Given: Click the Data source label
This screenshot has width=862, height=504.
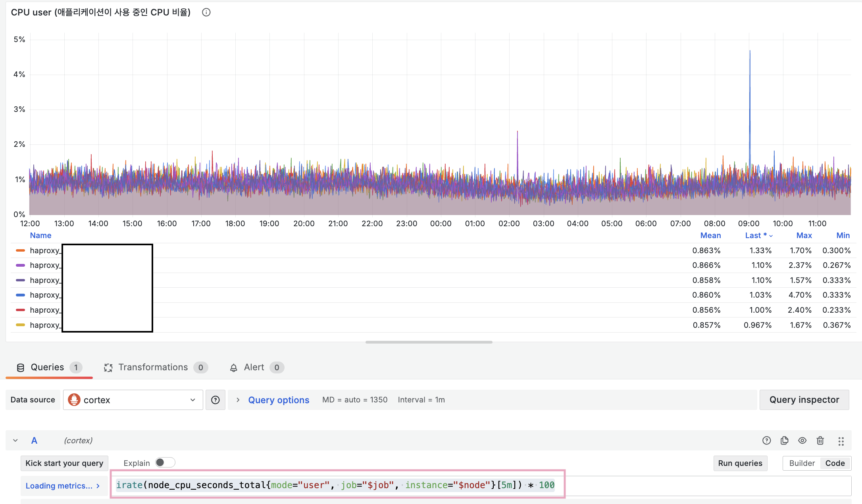Looking at the screenshot, I should coord(33,400).
